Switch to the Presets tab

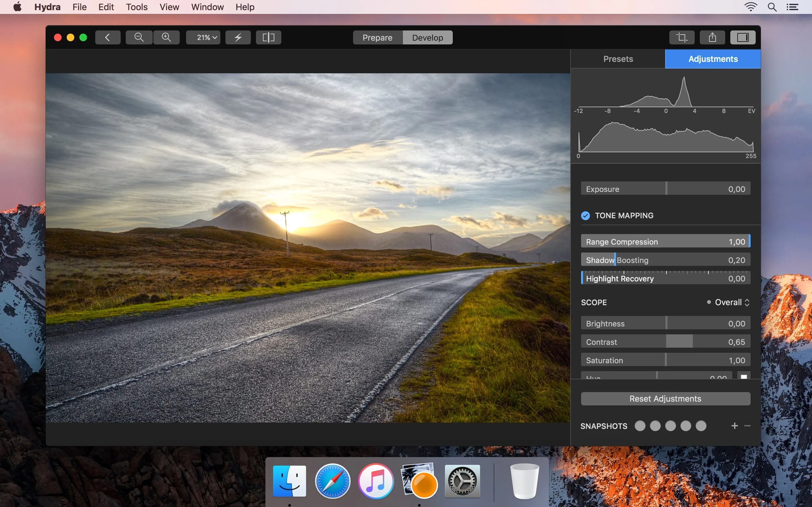[618, 59]
